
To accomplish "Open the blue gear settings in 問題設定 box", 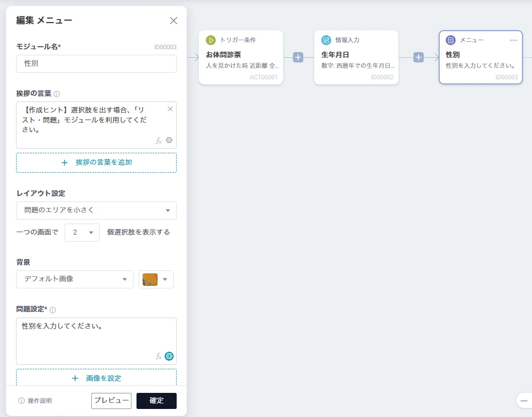I will pos(169,356).
